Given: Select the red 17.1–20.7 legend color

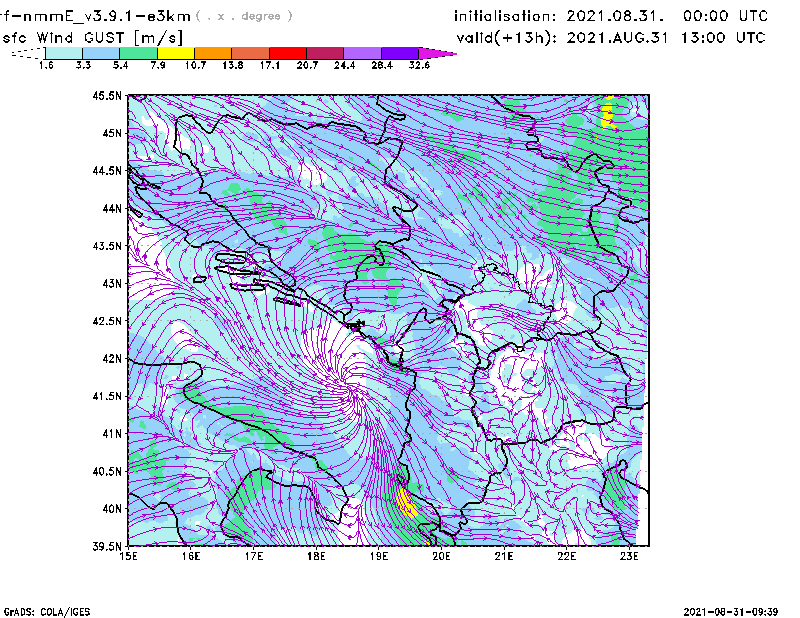Looking at the screenshot, I should (288, 52).
